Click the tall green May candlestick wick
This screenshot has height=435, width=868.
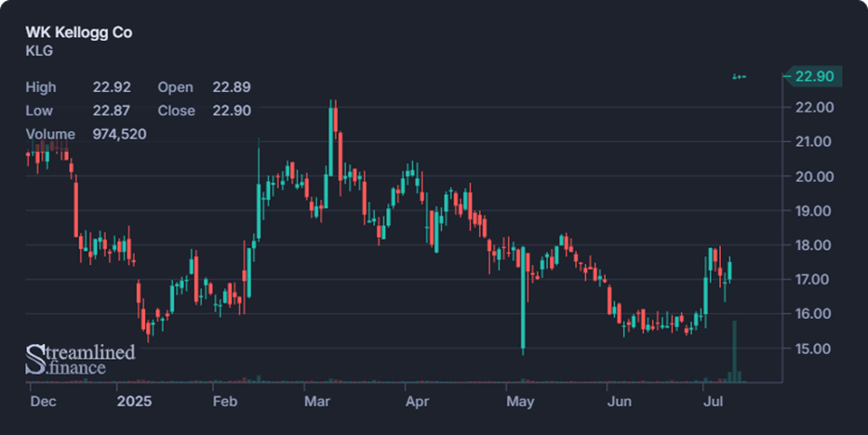click(523, 300)
